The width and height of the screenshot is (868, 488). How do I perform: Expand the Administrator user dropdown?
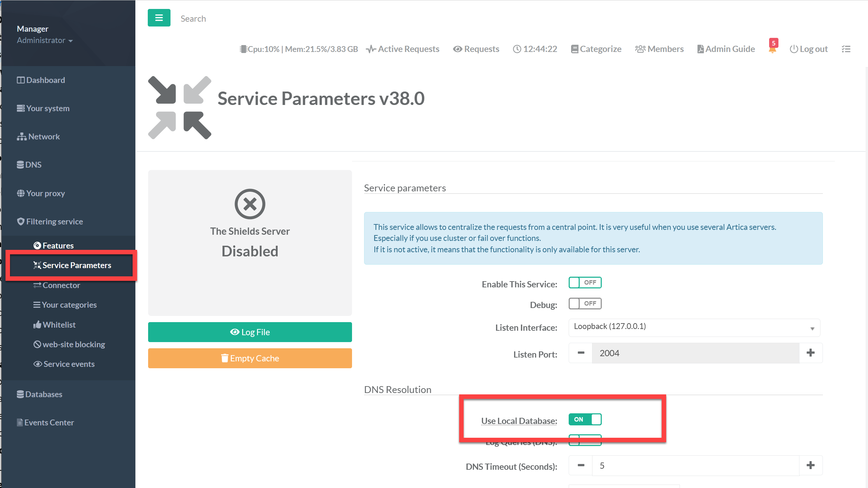tap(45, 41)
